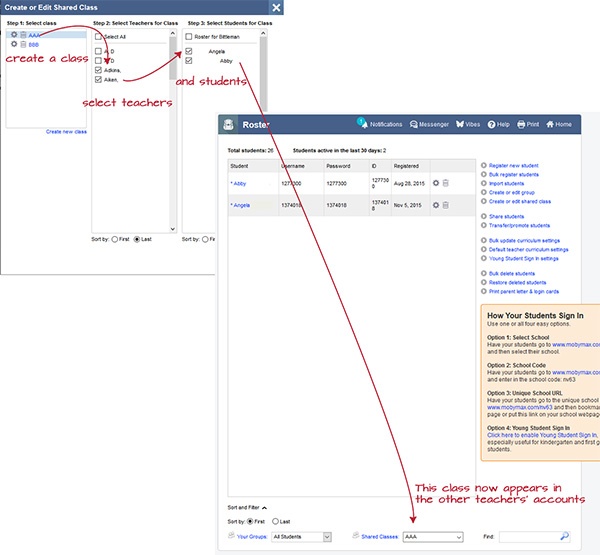Image resolution: width=600 pixels, height=555 pixels.
Task: Click Bulk register students link
Action: click(x=514, y=175)
